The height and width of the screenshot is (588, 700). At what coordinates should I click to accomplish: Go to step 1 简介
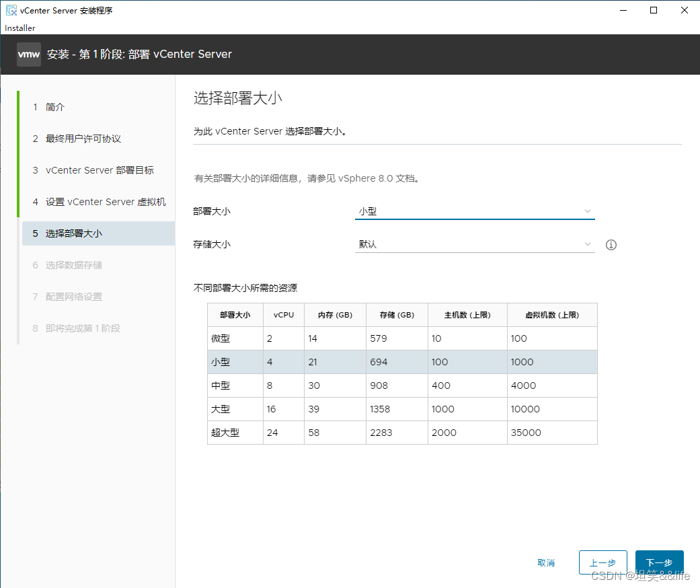click(48, 107)
